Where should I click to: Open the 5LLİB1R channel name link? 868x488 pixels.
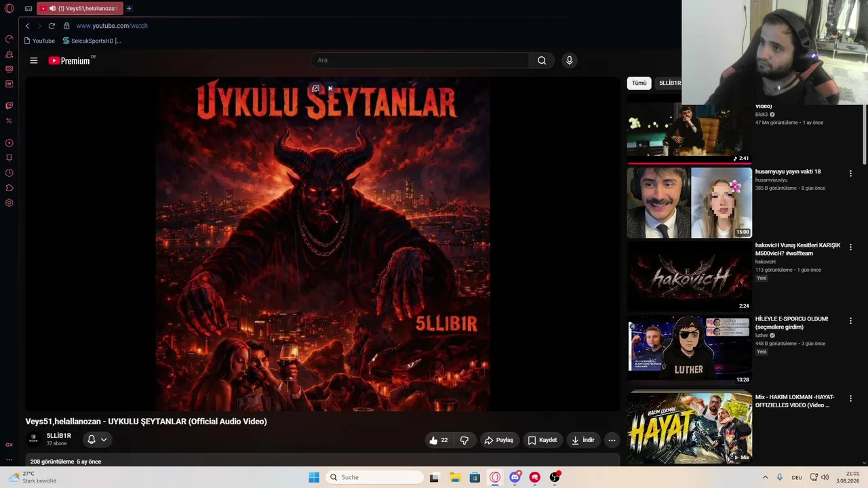[59, 436]
